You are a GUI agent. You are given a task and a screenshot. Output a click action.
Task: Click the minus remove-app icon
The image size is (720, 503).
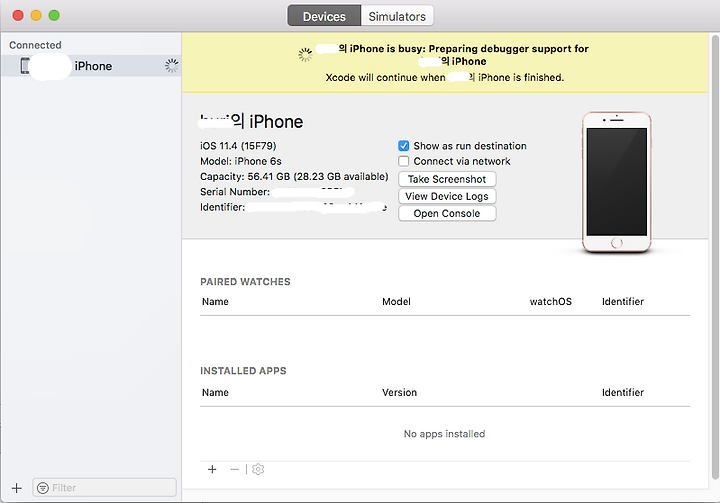pos(235,469)
